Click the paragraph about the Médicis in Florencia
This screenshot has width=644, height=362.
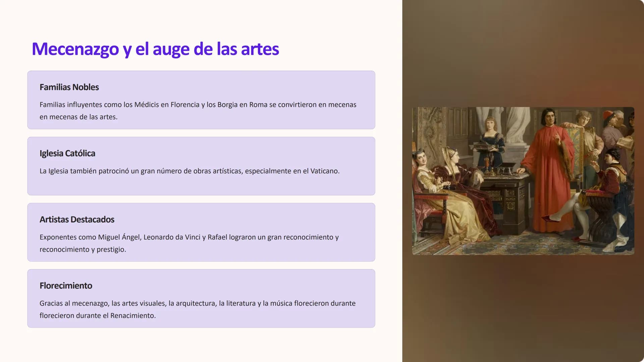pos(198,111)
